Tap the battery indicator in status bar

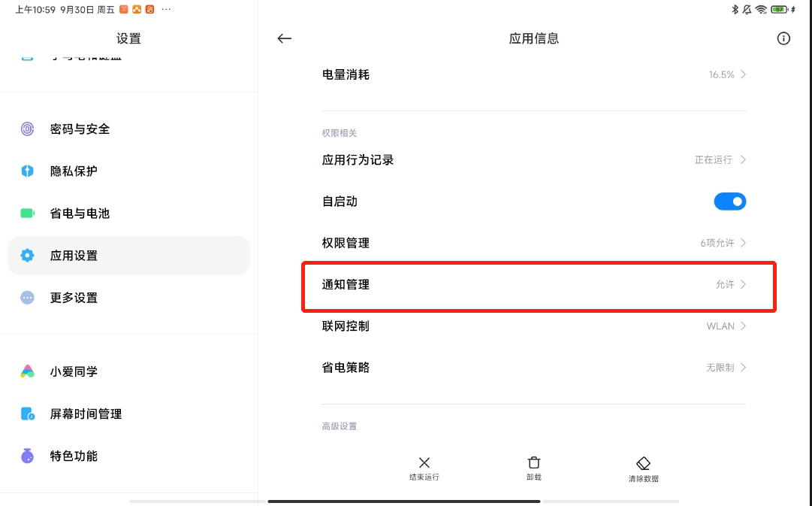pos(779,9)
